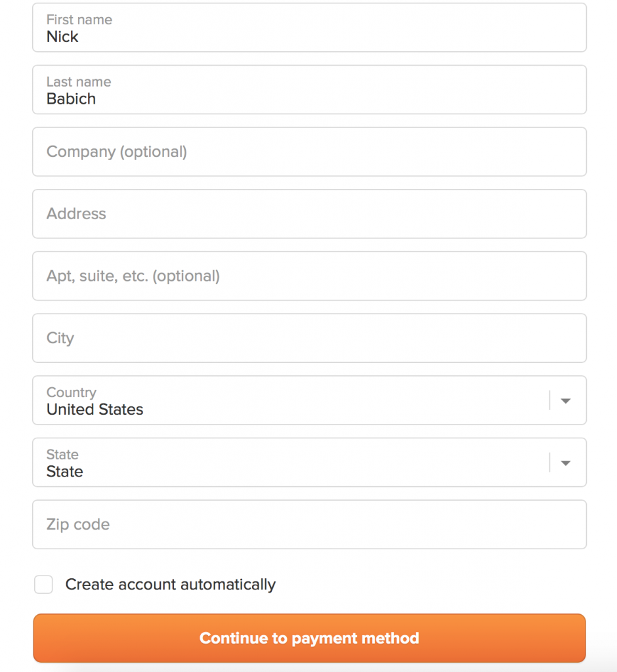The image size is (617, 672).
Task: Expand the State selection box
Action: tap(289, 463)
